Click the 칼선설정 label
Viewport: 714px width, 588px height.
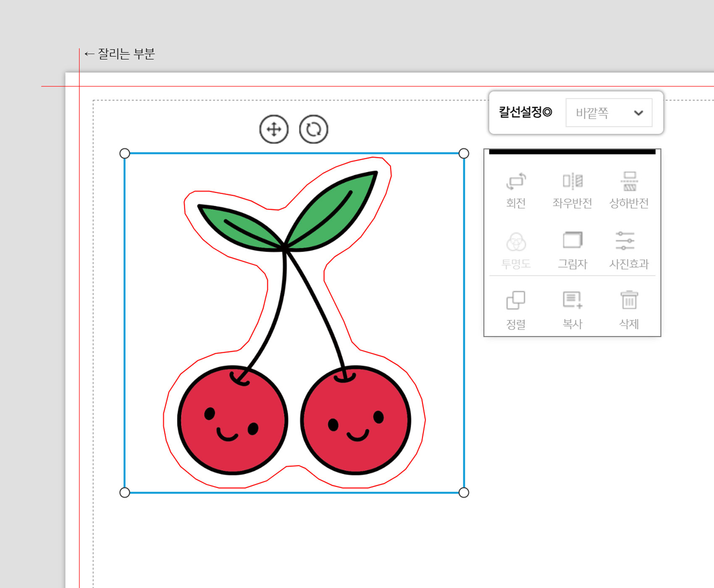(x=525, y=112)
